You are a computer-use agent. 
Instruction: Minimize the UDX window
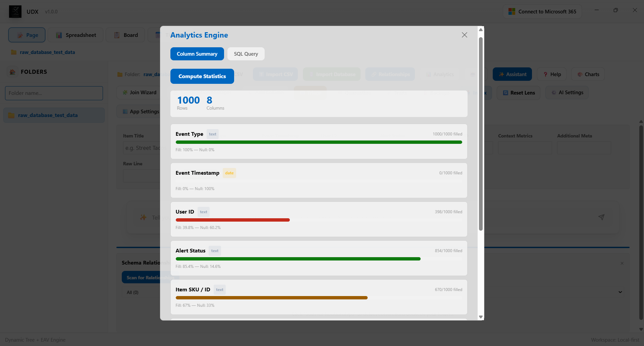(x=597, y=10)
